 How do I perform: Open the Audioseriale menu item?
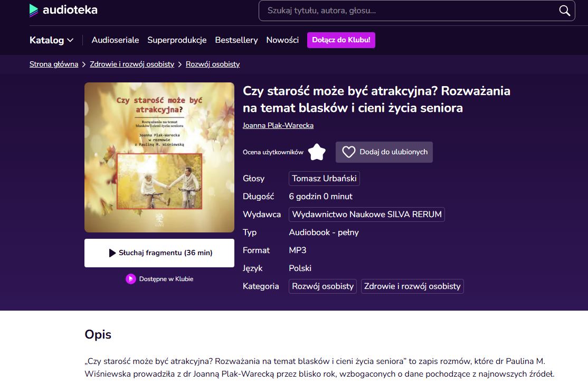tap(115, 40)
